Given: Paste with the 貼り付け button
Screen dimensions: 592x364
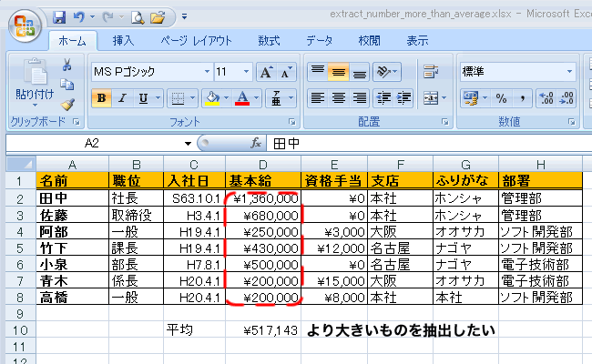Looking at the screenshot, I should (x=35, y=79).
